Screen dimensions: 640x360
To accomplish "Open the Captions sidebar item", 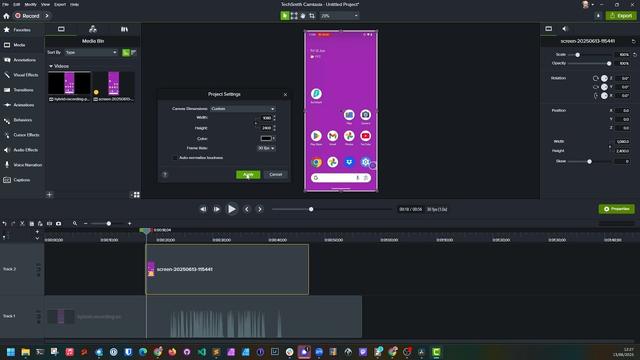I will point(22,180).
